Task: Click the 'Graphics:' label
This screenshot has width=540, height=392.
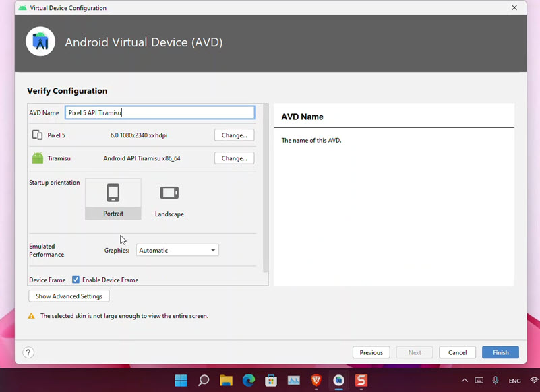Action: (117, 250)
